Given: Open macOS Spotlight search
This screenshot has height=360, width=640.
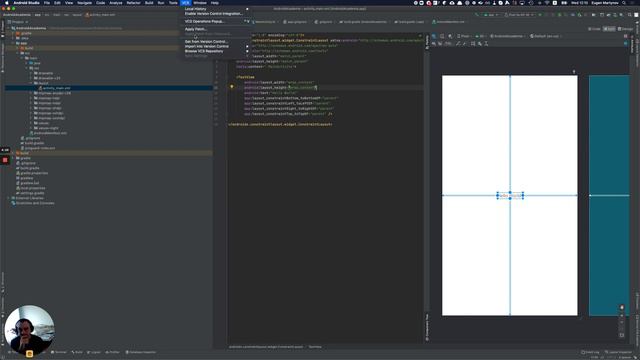Looking at the screenshot, I should coord(624,3).
